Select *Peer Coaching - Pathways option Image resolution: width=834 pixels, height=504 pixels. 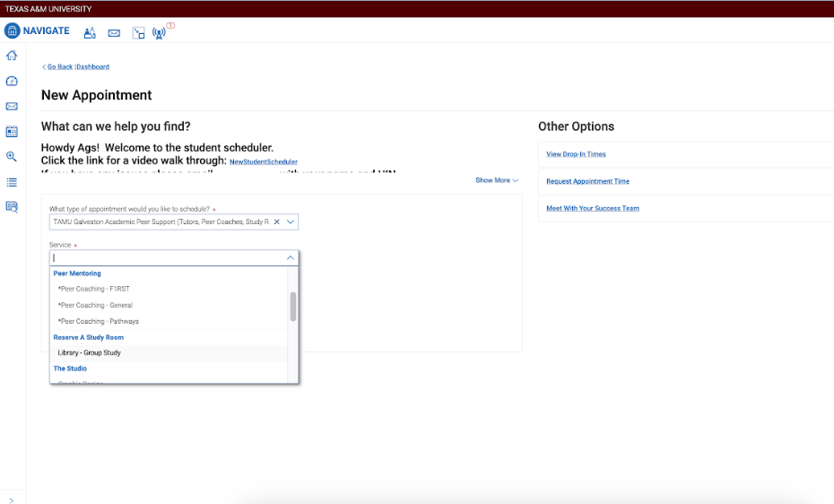pyautogui.click(x=169, y=321)
